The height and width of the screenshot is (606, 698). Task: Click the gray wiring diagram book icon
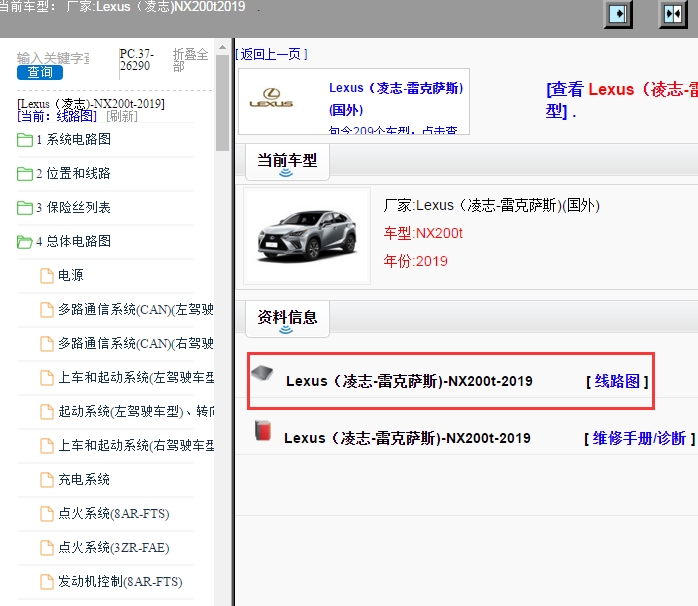click(262, 374)
